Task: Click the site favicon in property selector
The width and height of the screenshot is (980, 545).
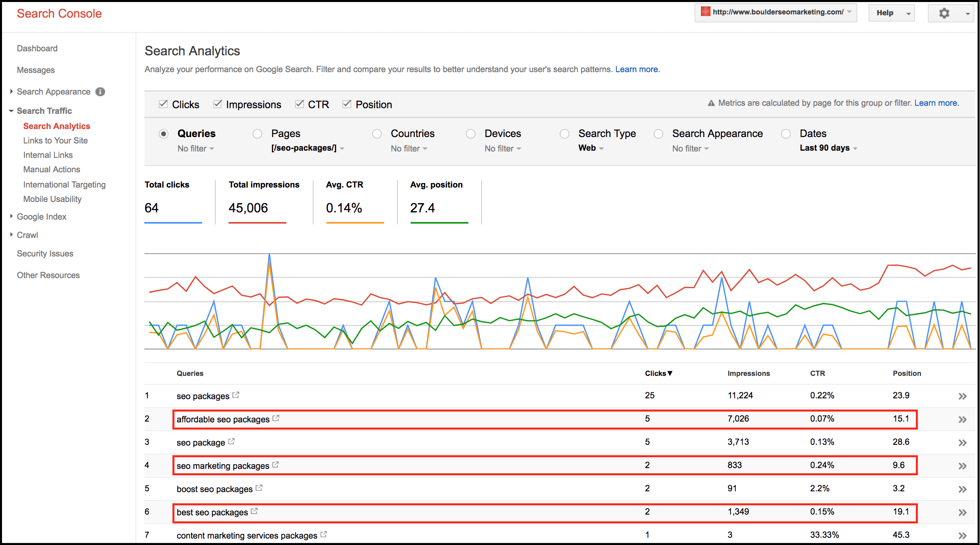Action: 705,12
